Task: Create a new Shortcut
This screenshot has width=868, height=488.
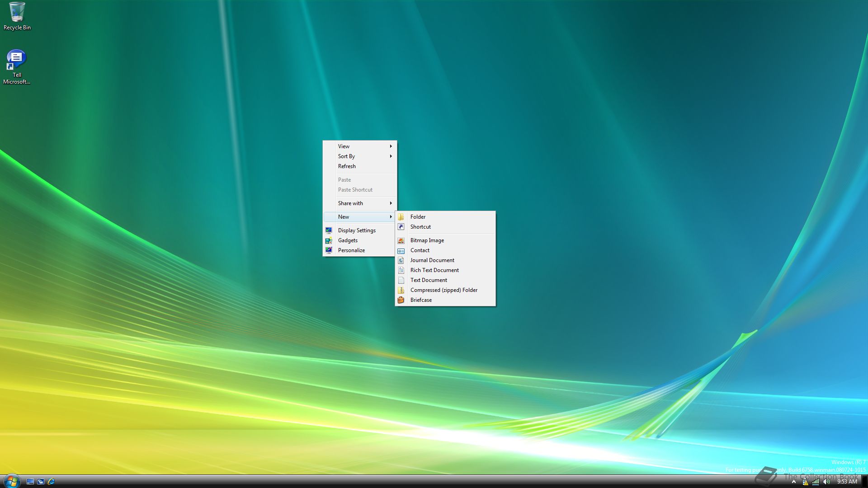Action: click(x=445, y=227)
